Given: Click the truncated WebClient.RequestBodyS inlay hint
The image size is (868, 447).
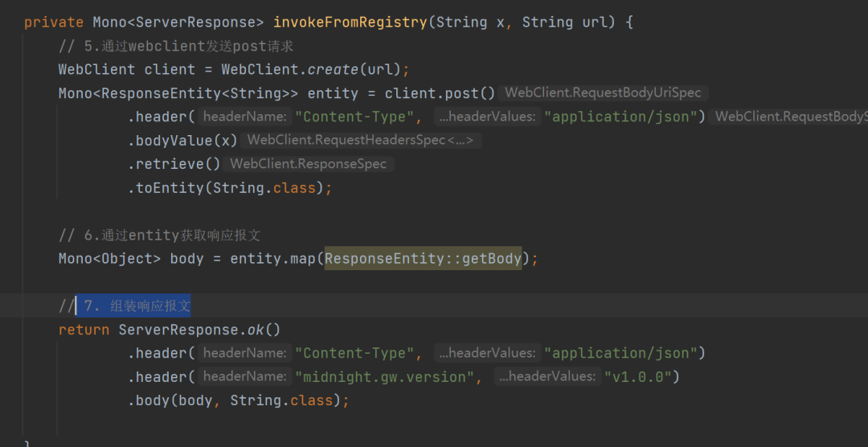Looking at the screenshot, I should tap(788, 117).
